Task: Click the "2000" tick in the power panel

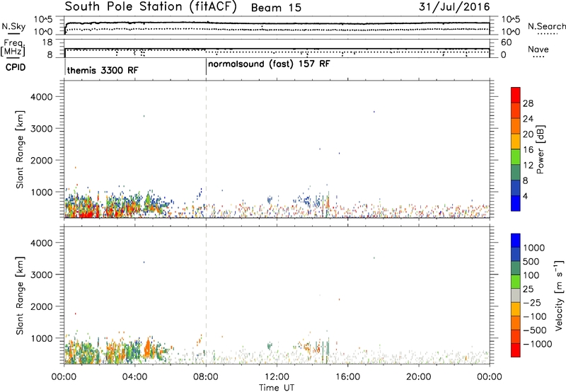Action: 42,160
